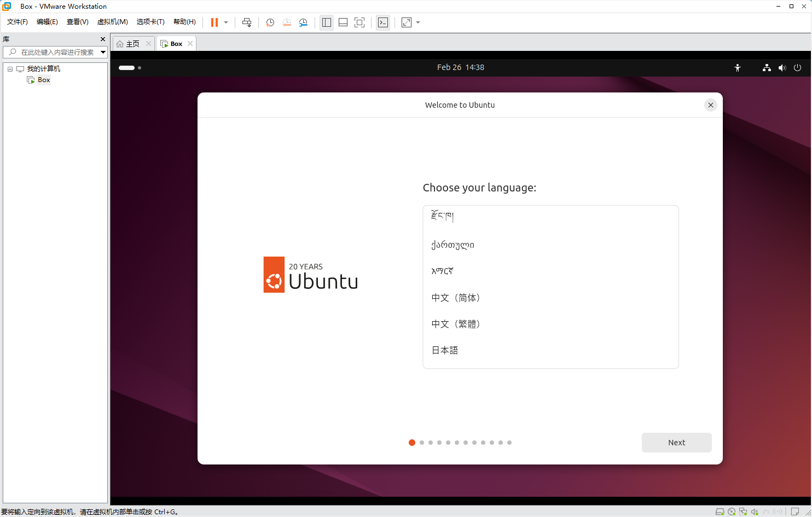Click the Next button
Image resolution: width=812 pixels, height=517 pixels.
click(x=677, y=443)
